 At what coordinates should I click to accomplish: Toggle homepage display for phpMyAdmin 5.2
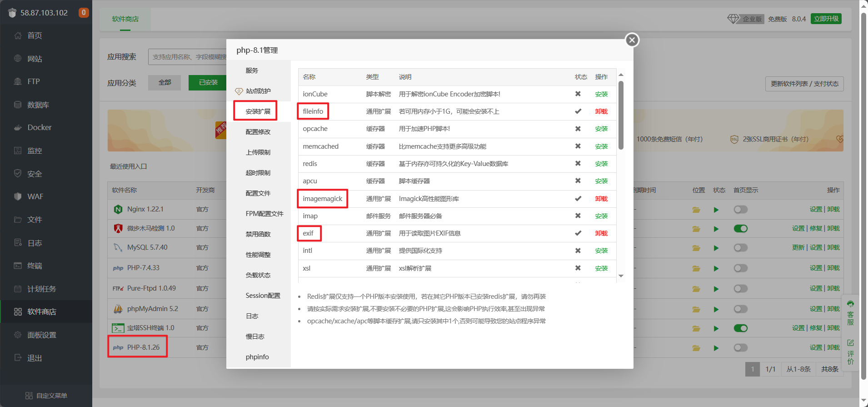pyautogui.click(x=740, y=309)
